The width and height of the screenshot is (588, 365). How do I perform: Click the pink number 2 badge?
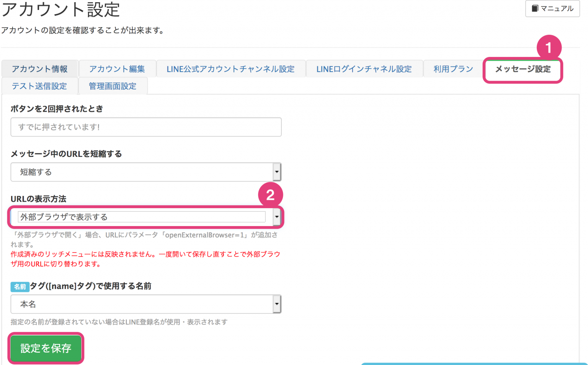point(270,195)
